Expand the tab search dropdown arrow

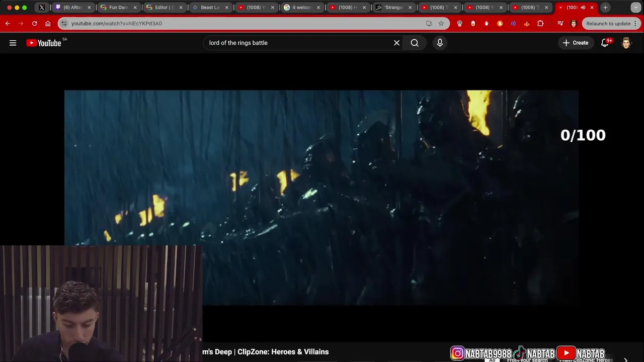point(636,8)
